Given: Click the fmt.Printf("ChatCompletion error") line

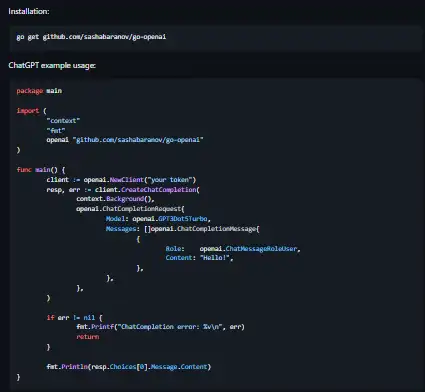Looking at the screenshot, I should [160, 327].
